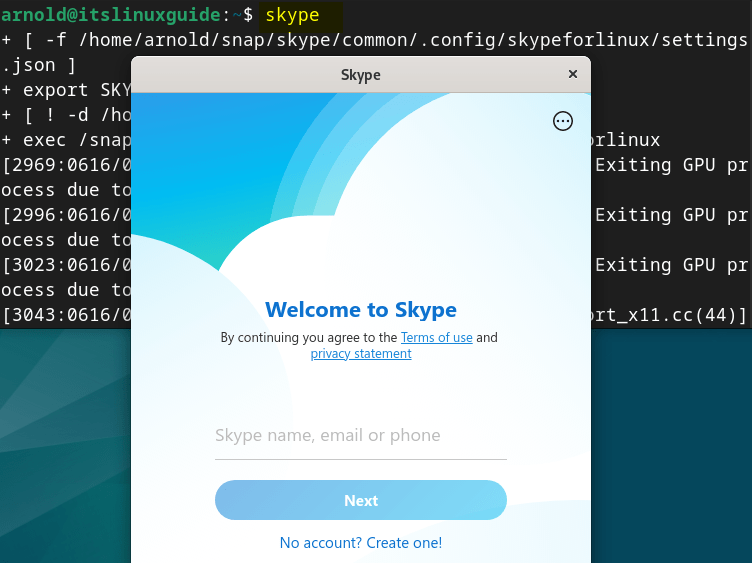Open the Skype more options ellipsis icon
The height and width of the screenshot is (563, 752).
(563, 121)
